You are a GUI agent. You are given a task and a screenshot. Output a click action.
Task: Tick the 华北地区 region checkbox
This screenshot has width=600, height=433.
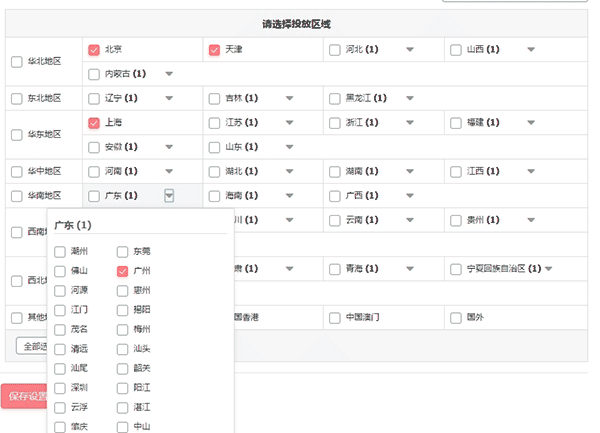[16, 62]
